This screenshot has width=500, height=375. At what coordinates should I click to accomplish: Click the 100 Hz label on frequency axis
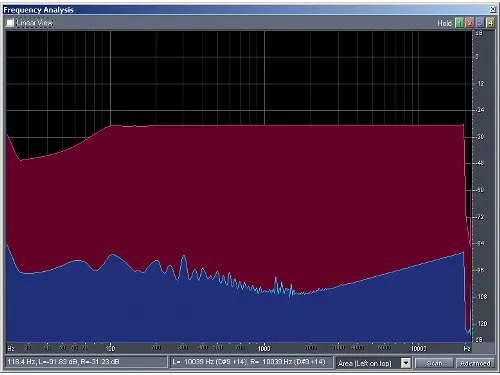click(111, 348)
